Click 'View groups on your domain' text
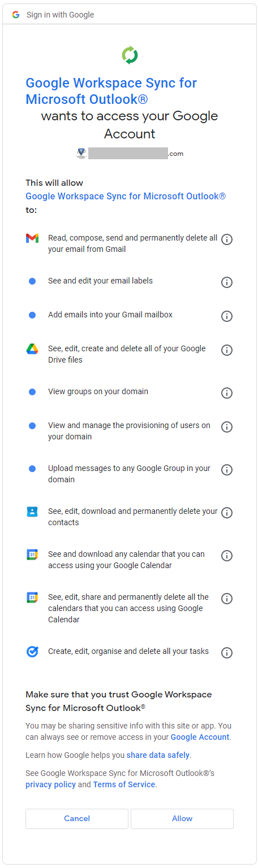The width and height of the screenshot is (258, 868). pos(98,391)
